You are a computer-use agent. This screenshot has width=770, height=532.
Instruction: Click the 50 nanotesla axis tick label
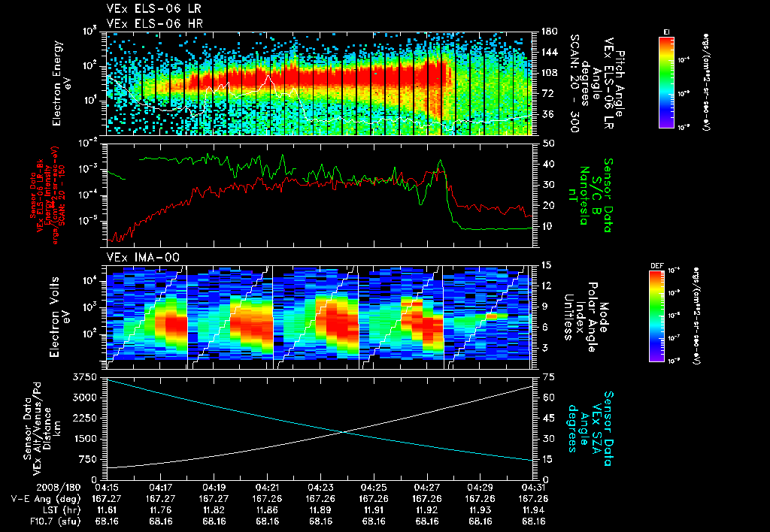point(548,144)
